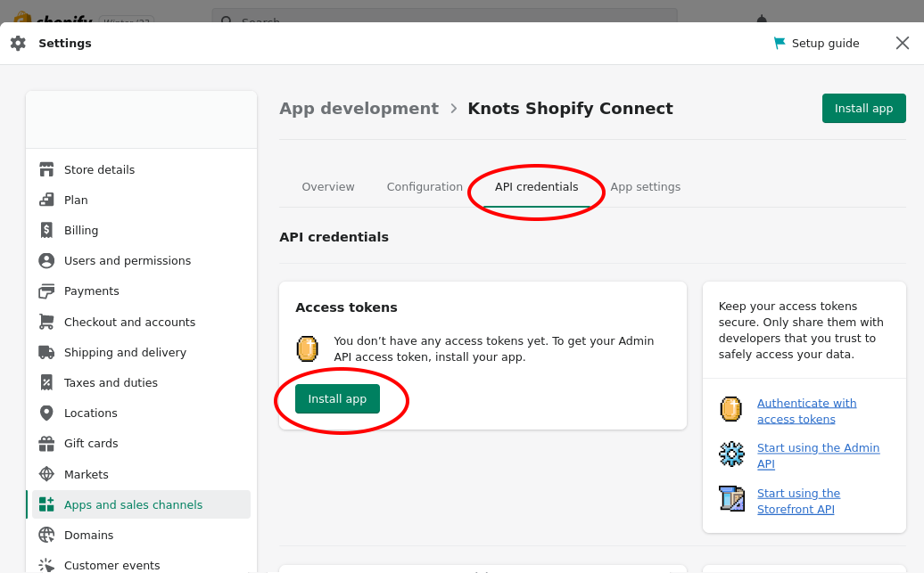Click the Setup guide flag icon

(779, 43)
